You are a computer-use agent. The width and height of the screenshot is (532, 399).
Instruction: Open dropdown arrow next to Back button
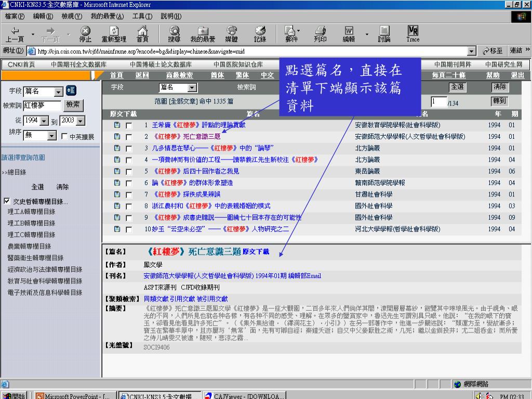33,34
